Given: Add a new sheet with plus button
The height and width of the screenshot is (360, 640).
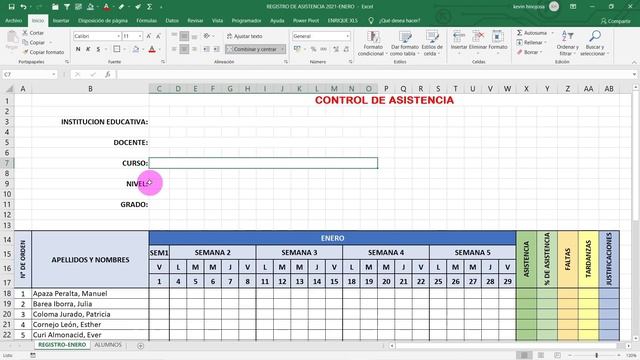Looking at the screenshot, I should point(140,346).
